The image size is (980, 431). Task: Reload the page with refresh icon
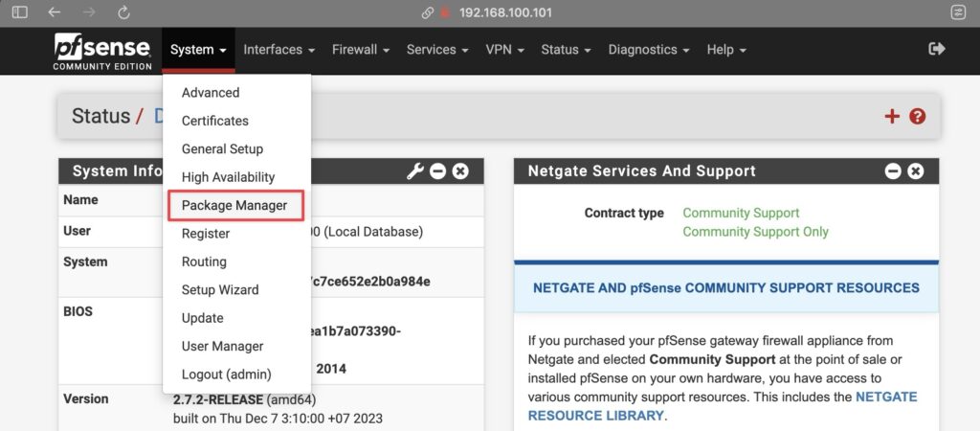click(123, 12)
